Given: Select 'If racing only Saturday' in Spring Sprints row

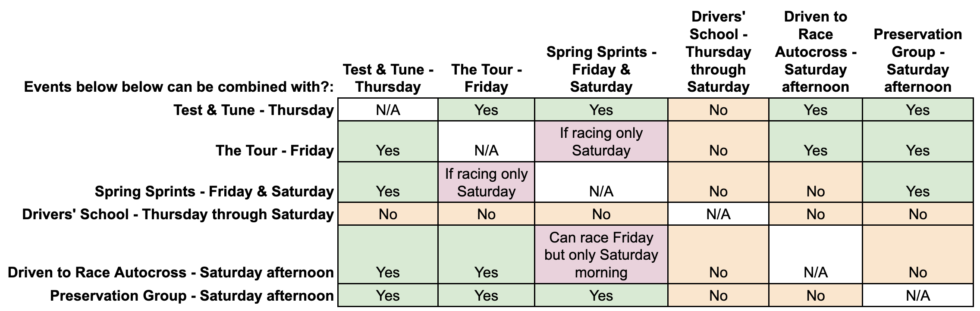Looking at the screenshot, I should pos(486,183).
